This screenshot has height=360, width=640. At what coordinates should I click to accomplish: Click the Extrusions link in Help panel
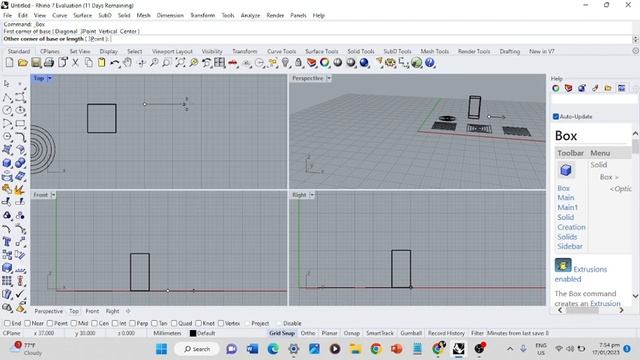pyautogui.click(x=590, y=269)
